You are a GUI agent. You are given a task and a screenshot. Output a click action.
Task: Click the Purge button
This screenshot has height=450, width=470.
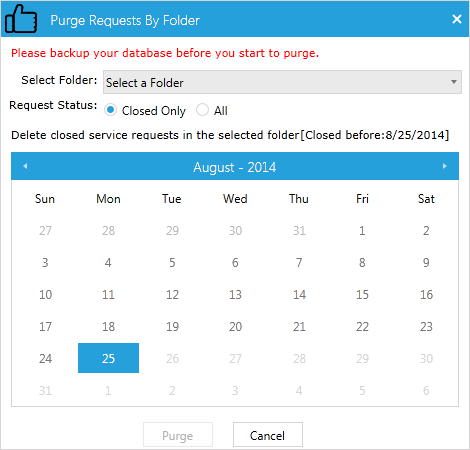point(178,435)
